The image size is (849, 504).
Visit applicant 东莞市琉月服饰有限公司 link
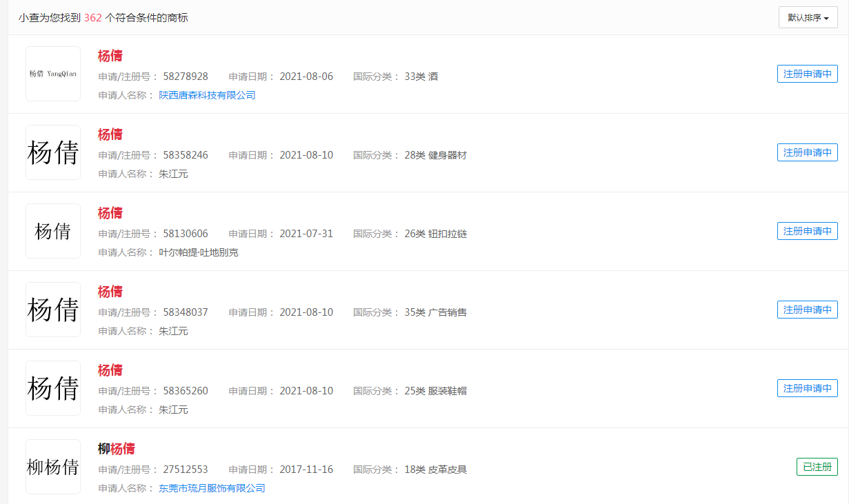[x=212, y=488]
